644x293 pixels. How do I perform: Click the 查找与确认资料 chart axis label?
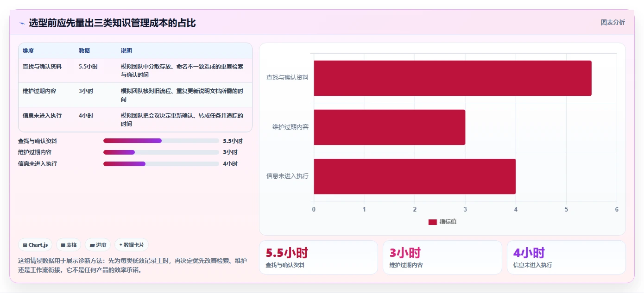click(x=287, y=78)
